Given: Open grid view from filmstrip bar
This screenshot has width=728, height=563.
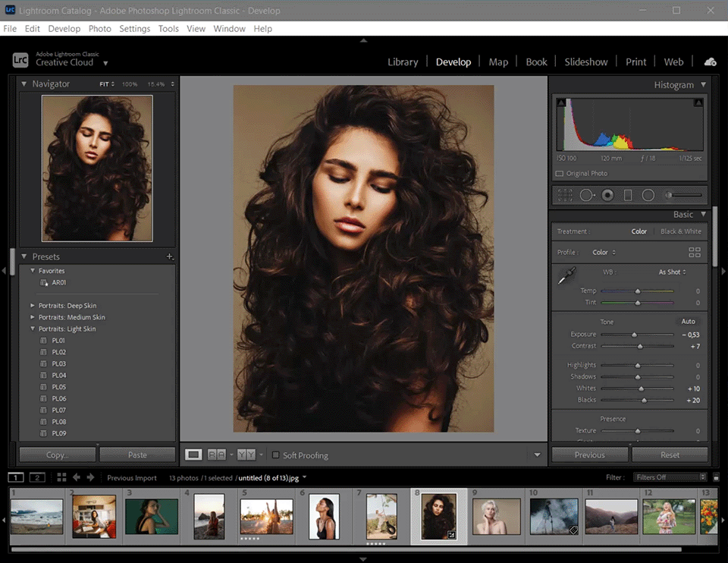Looking at the screenshot, I should [x=61, y=477].
